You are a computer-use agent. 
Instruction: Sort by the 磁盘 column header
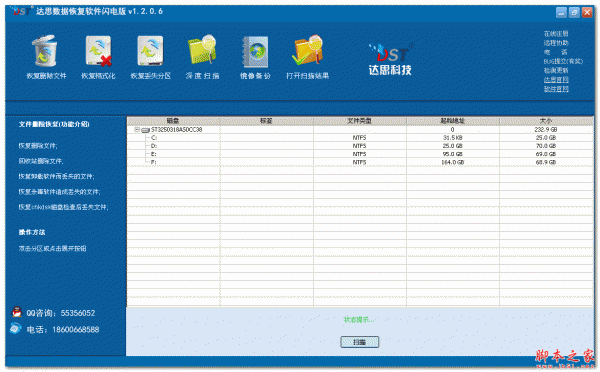tap(173, 121)
